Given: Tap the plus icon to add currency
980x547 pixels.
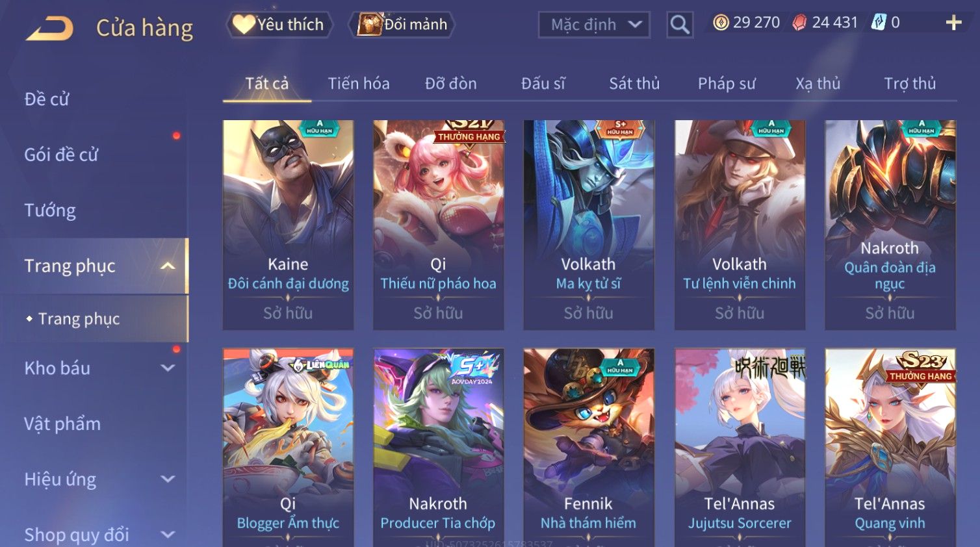Looking at the screenshot, I should [x=953, y=23].
